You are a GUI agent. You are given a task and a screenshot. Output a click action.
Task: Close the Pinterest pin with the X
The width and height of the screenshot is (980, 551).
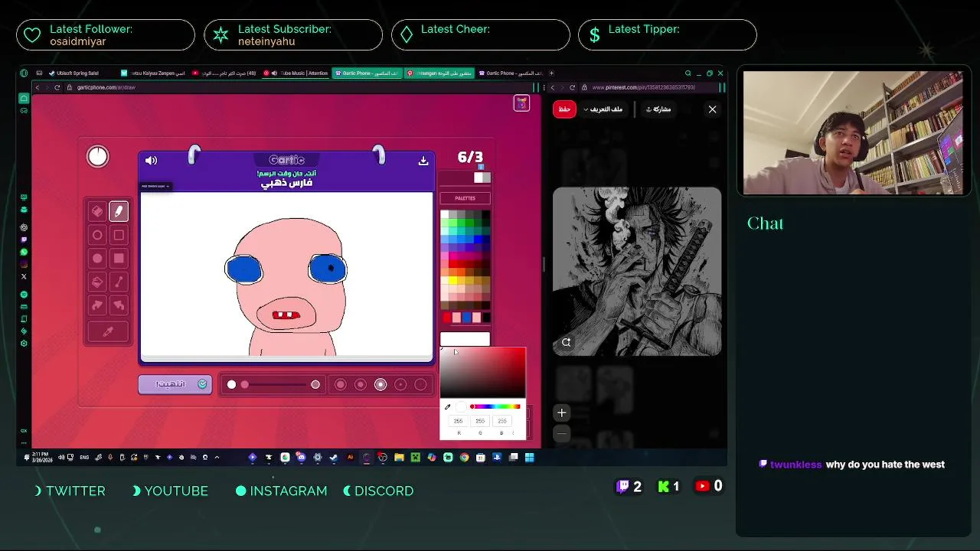point(712,109)
